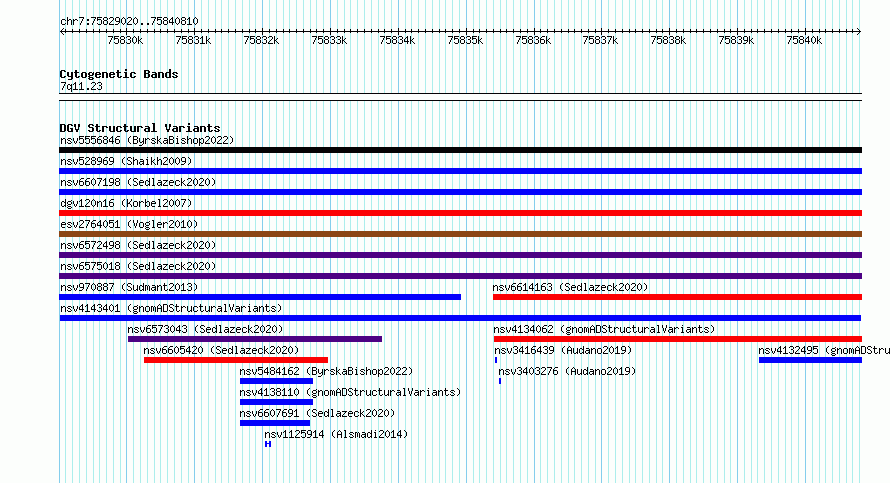This screenshot has width=890, height=483.
Task: Click the 75840k ruler tick label
Action: [x=804, y=40]
